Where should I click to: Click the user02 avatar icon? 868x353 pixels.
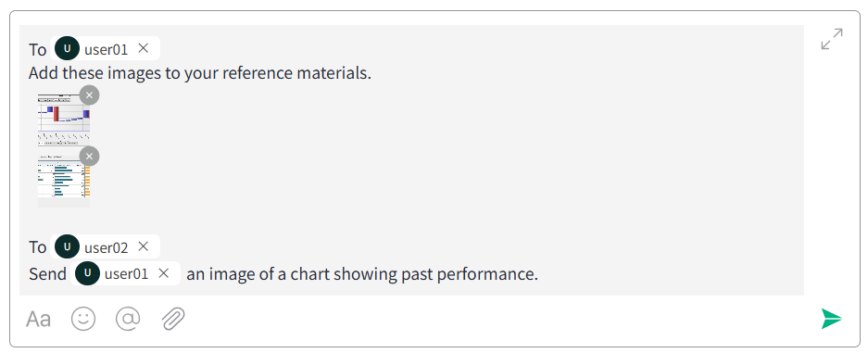click(67, 246)
